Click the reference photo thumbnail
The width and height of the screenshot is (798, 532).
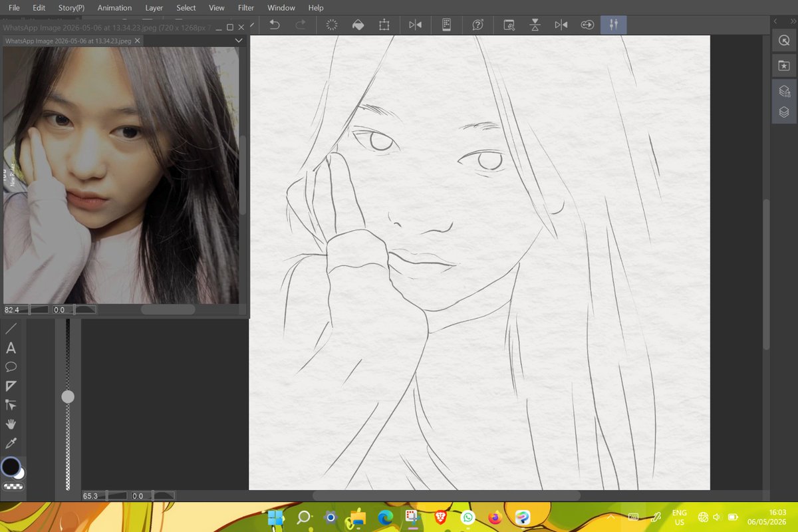(121, 175)
